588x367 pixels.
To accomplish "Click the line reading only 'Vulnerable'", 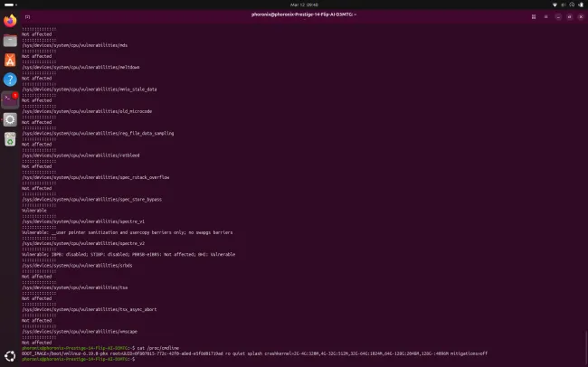I will (x=34, y=211).
